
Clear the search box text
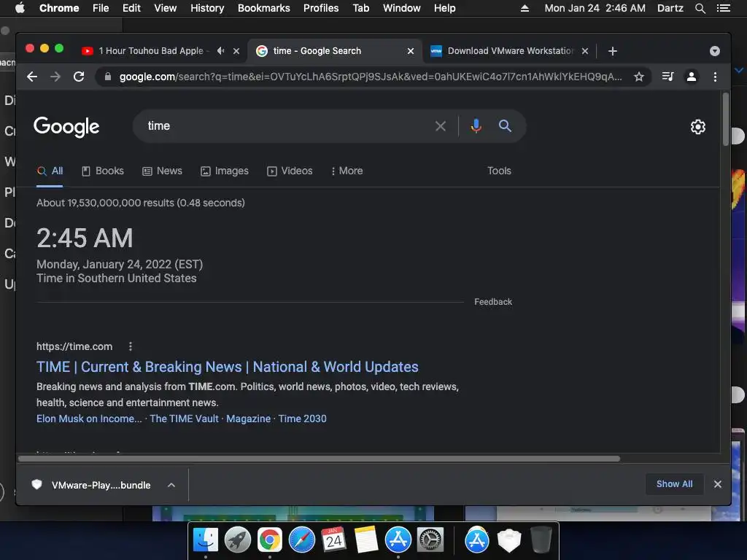tap(441, 126)
